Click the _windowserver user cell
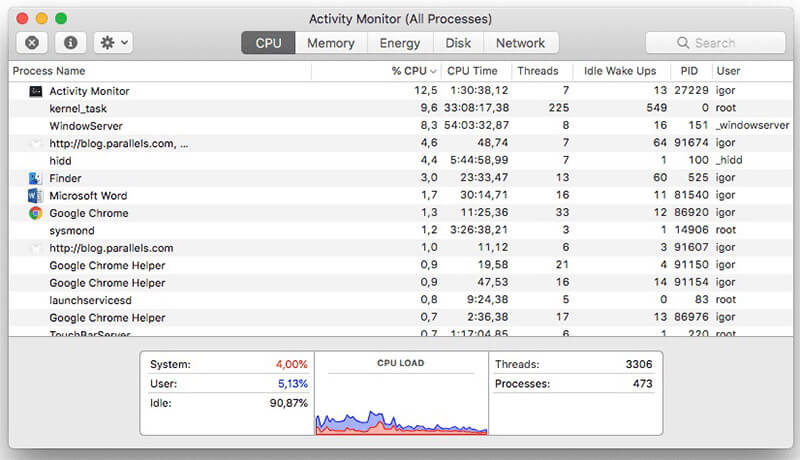The image size is (800, 460). click(753, 125)
